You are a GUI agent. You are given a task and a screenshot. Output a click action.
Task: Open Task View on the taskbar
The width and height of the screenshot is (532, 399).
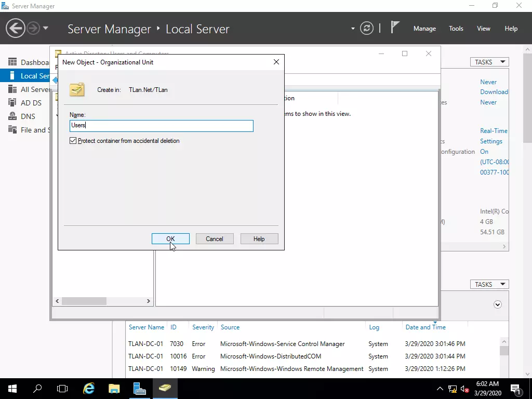pos(62,389)
